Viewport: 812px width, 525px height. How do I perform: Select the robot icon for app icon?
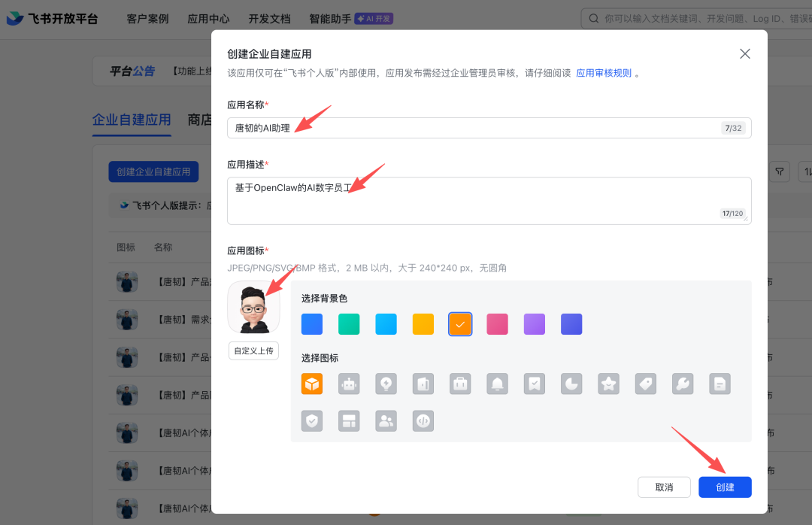pos(348,384)
